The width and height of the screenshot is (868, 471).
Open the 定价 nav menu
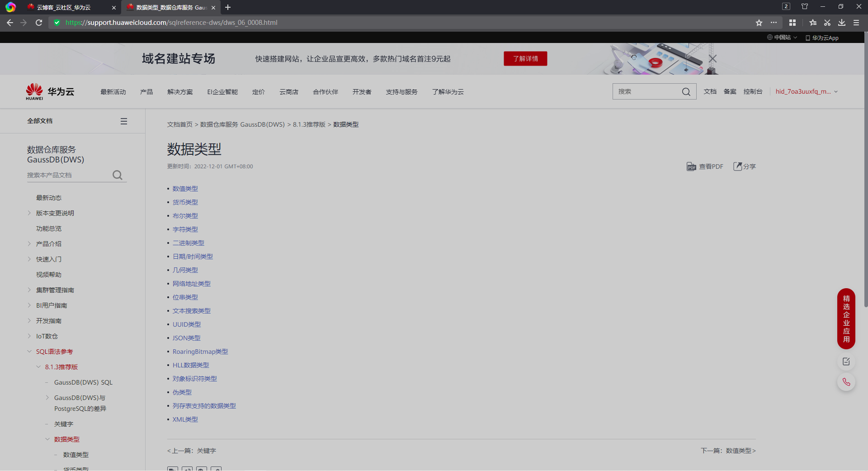[x=259, y=92]
